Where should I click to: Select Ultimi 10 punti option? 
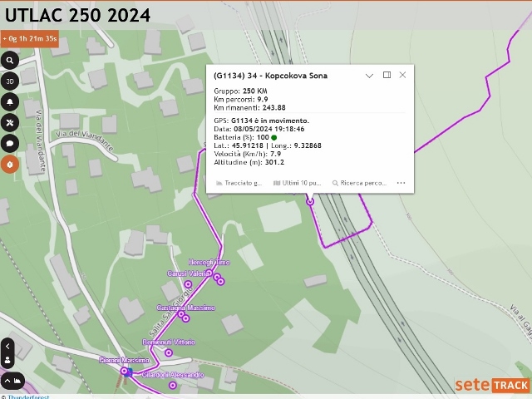tap(298, 183)
